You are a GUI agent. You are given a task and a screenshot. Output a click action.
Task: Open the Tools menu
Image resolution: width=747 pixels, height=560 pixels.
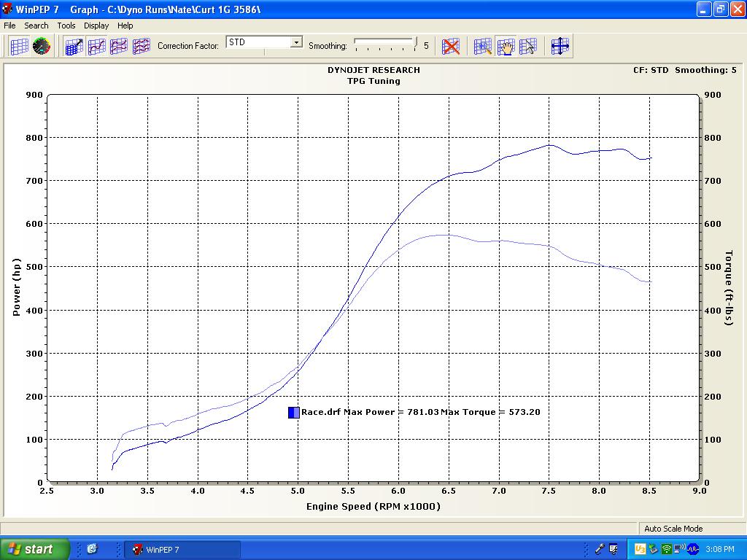[66, 26]
